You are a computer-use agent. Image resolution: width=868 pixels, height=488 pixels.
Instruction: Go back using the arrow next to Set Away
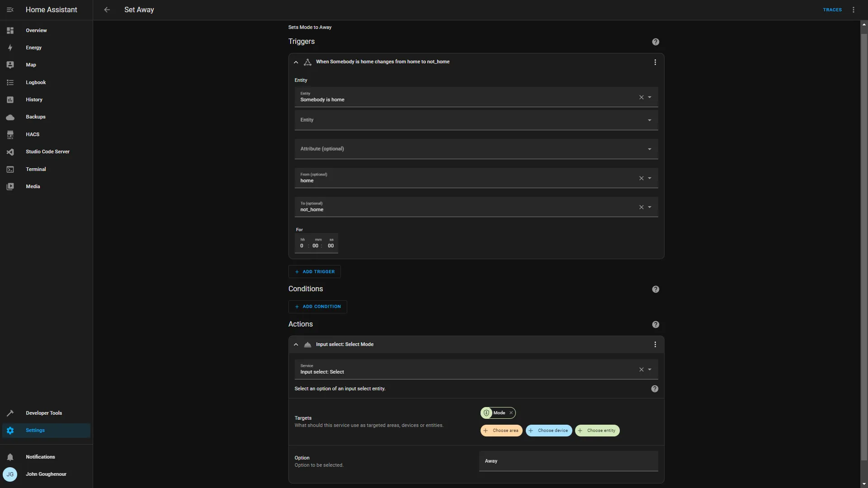click(107, 9)
